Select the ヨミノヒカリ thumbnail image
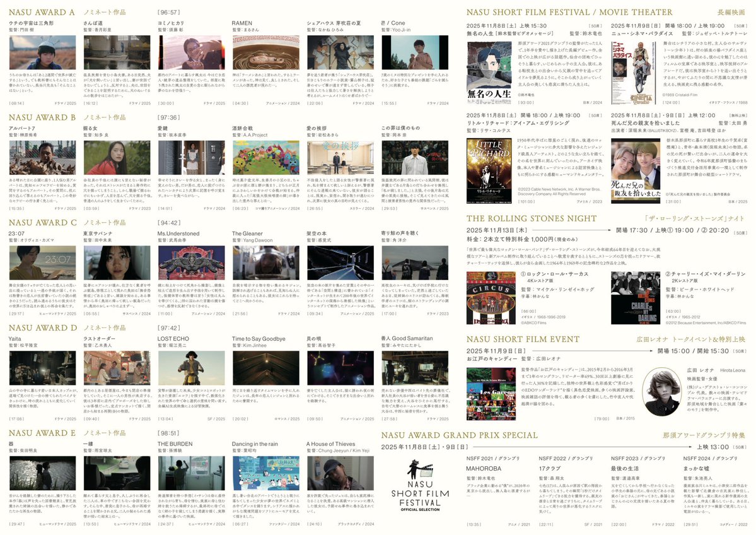This screenshot has width=756, height=535. tap(192, 52)
